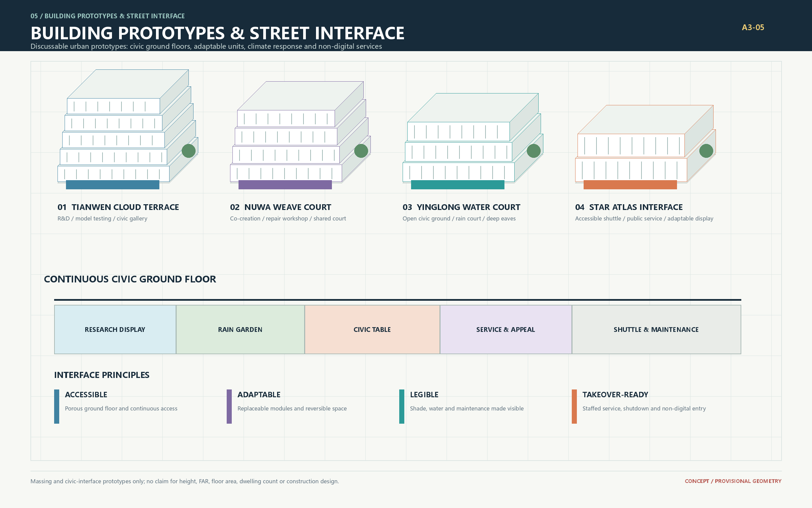Click 'Accessible shuttle / public service / adaptable display' caption
Image resolution: width=812 pixels, height=508 pixels.
(x=644, y=218)
